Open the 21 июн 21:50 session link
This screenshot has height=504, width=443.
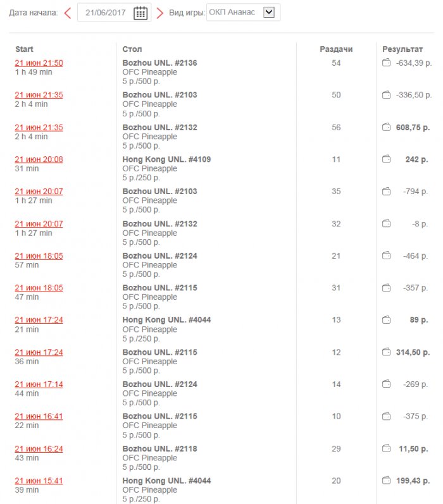click(39, 63)
